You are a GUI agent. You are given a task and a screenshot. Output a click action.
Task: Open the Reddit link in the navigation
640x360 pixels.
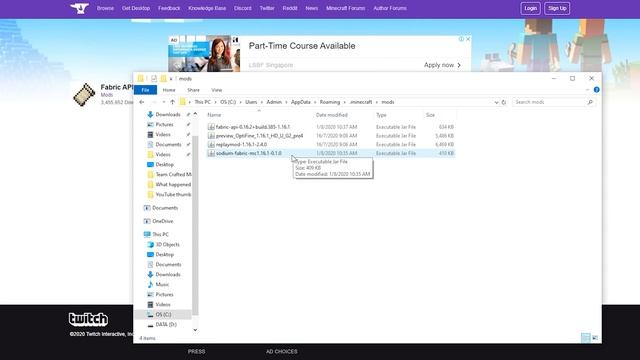290,8
